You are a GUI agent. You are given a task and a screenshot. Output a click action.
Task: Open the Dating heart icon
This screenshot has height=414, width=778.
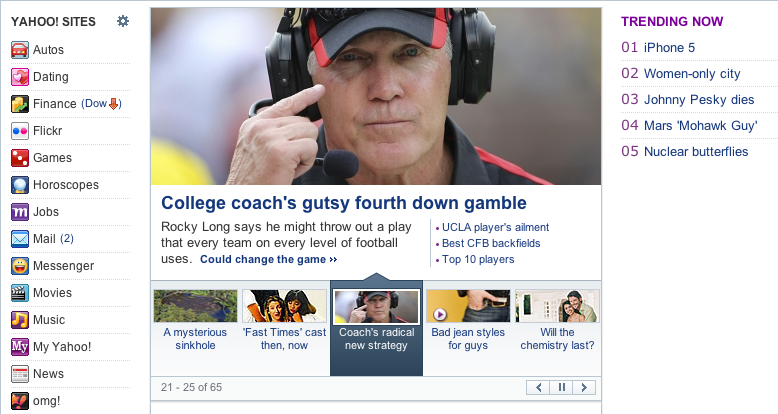click(19, 77)
